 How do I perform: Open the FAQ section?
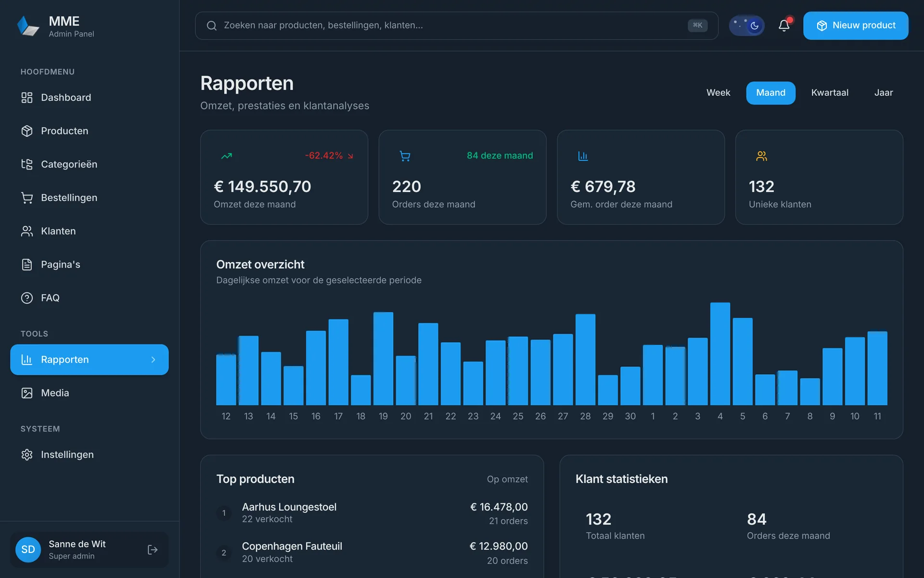[x=90, y=298]
